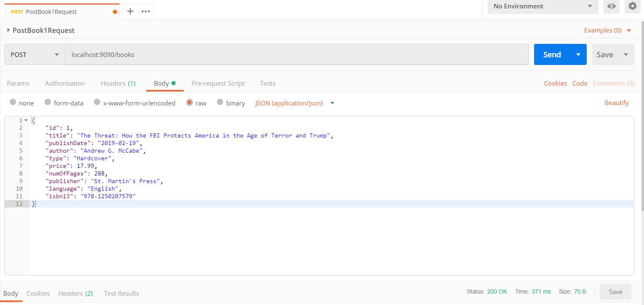
Task: Expand the Send button dropdown arrow
Action: point(578,54)
